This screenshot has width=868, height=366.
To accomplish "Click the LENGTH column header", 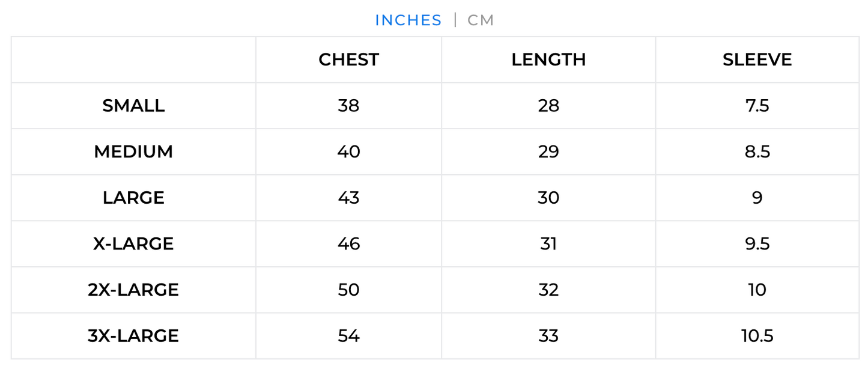I will [548, 59].
